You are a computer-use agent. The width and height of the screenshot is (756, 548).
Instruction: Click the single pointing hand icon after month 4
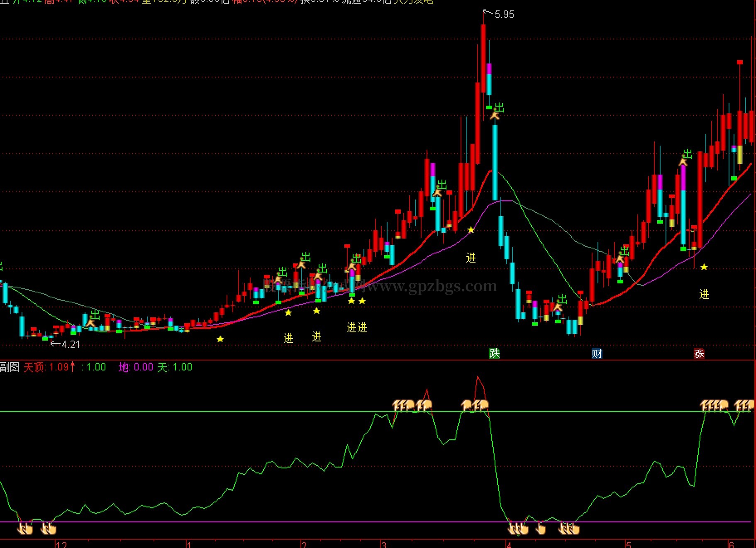click(541, 529)
